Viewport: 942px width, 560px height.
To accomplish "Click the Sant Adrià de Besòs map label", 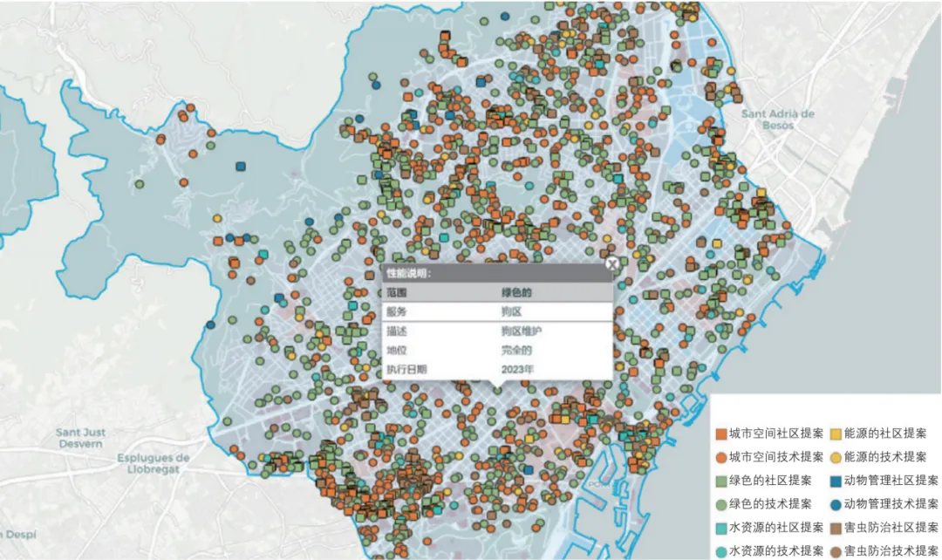I will (x=777, y=120).
